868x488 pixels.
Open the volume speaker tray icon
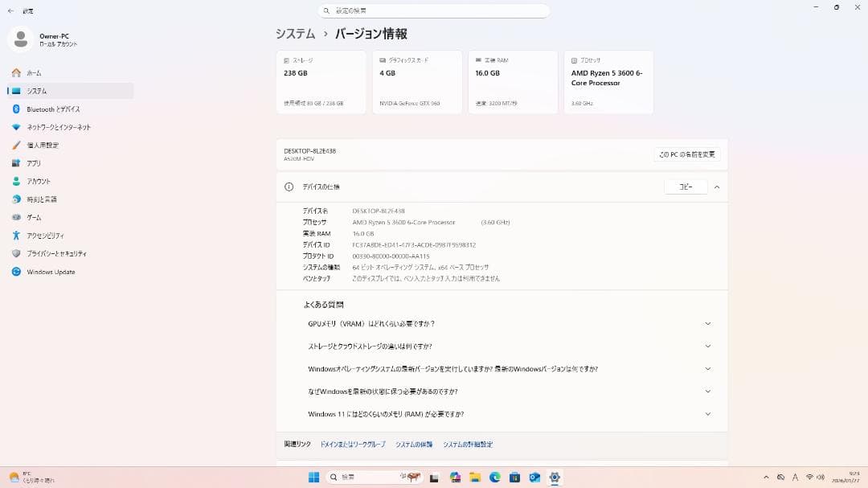(821, 478)
